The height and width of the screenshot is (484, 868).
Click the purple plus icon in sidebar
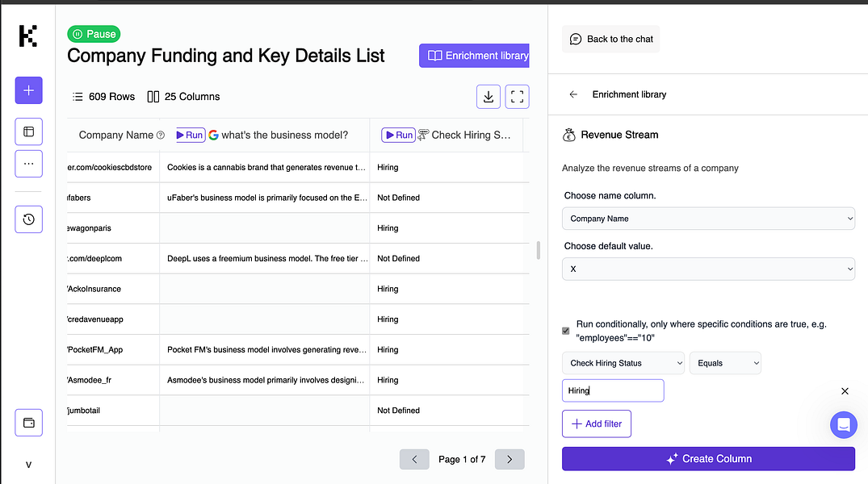(28, 90)
